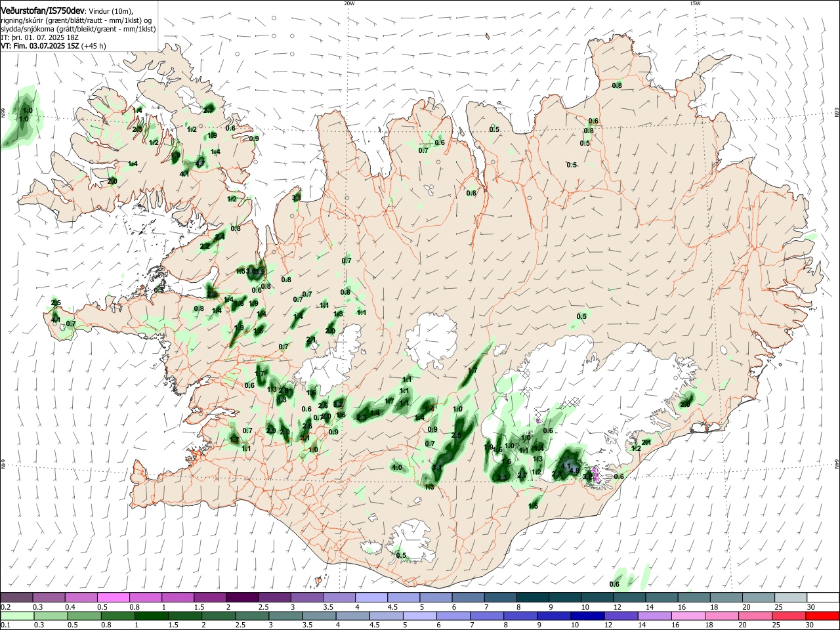Click the very dark purple swatch after 2 in the snow legend
Image resolution: width=840 pixels, height=630 pixels.
(x=242, y=597)
